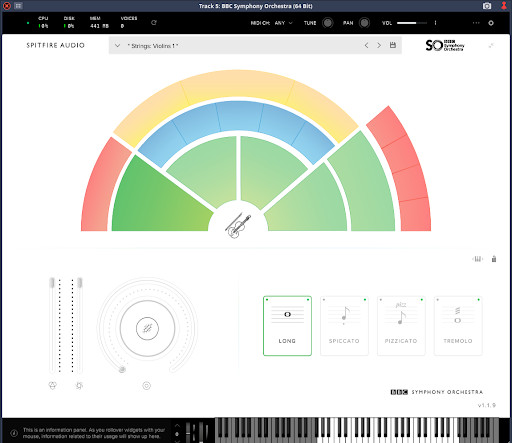
Task: Select the LONG articulation label
Action: point(287,341)
